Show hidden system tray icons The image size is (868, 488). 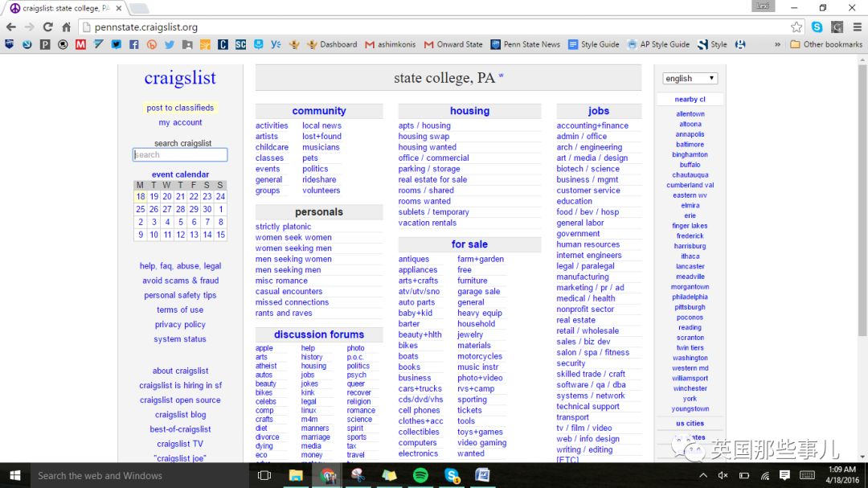[x=704, y=475]
